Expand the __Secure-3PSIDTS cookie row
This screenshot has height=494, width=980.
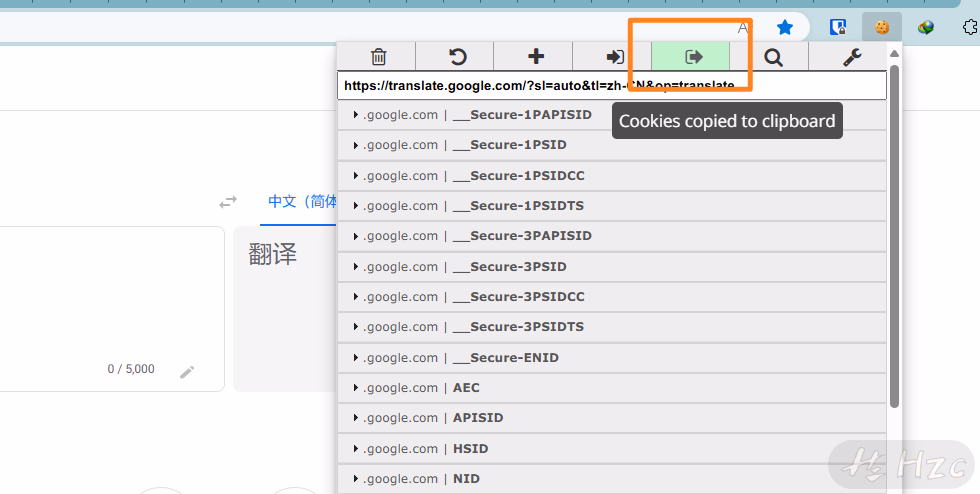coord(612,327)
